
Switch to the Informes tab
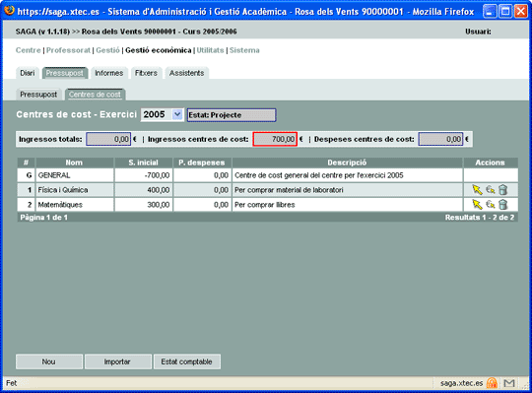tap(109, 73)
